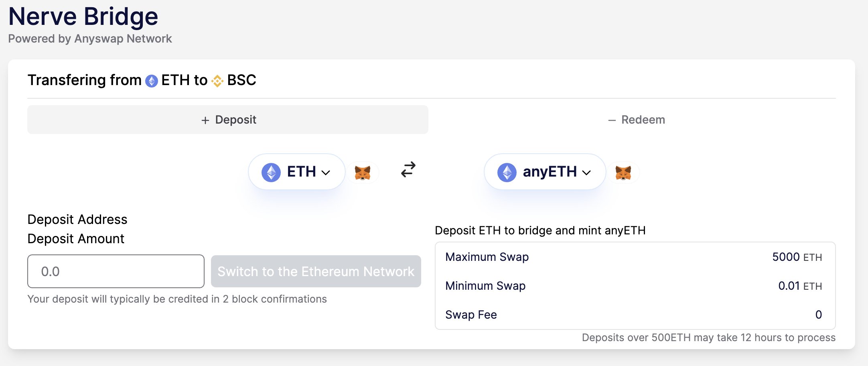The width and height of the screenshot is (868, 366).
Task: Click the Ethereum logo in the anyETH selector
Action: [x=507, y=173]
